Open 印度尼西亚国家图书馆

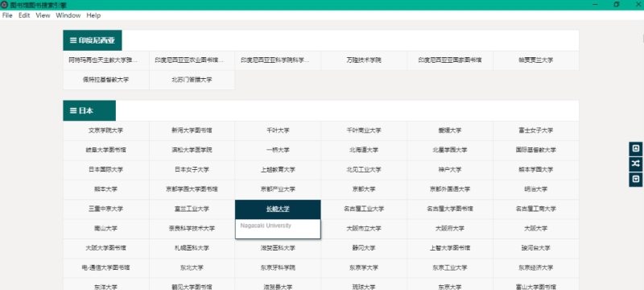(x=450, y=60)
